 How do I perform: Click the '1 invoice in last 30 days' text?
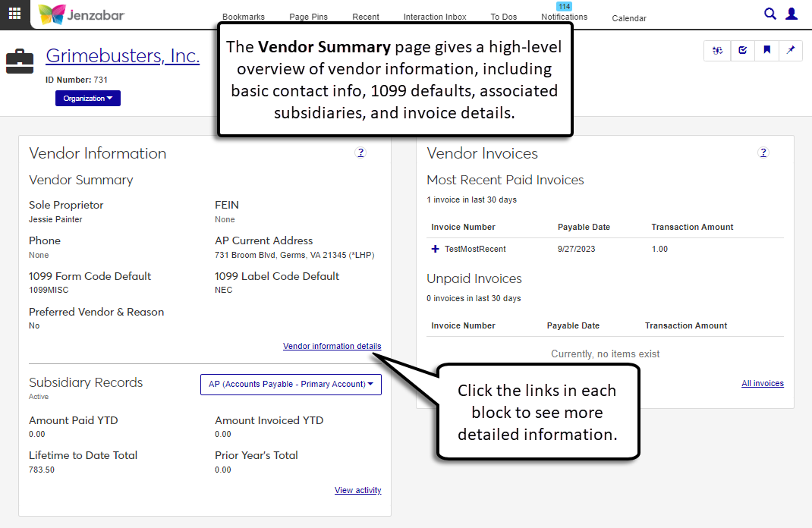472,200
